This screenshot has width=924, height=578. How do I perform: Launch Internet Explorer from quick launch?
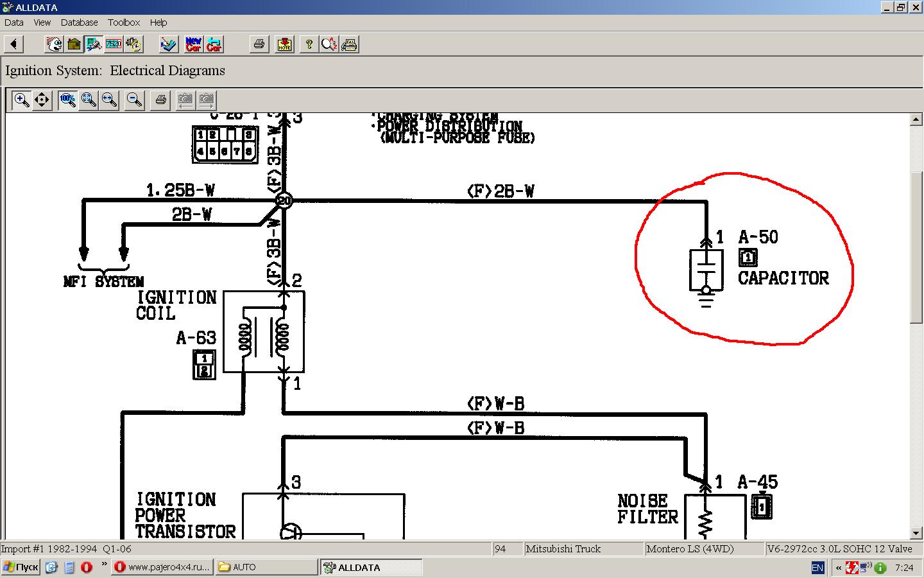point(51,567)
